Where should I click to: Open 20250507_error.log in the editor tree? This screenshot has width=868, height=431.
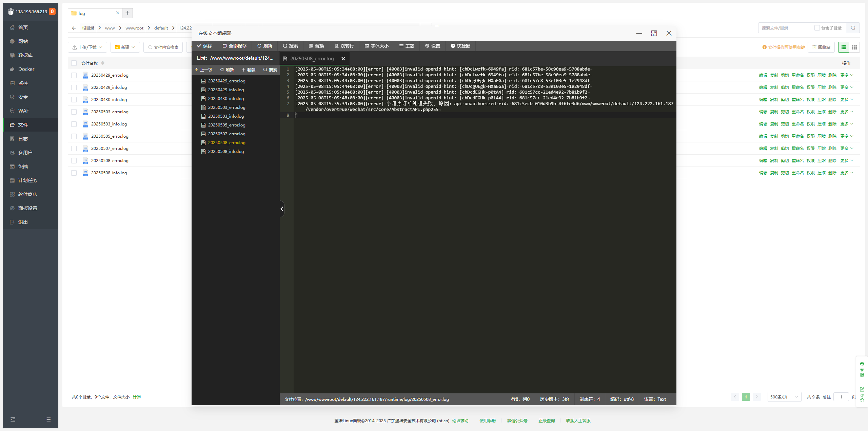pos(226,134)
